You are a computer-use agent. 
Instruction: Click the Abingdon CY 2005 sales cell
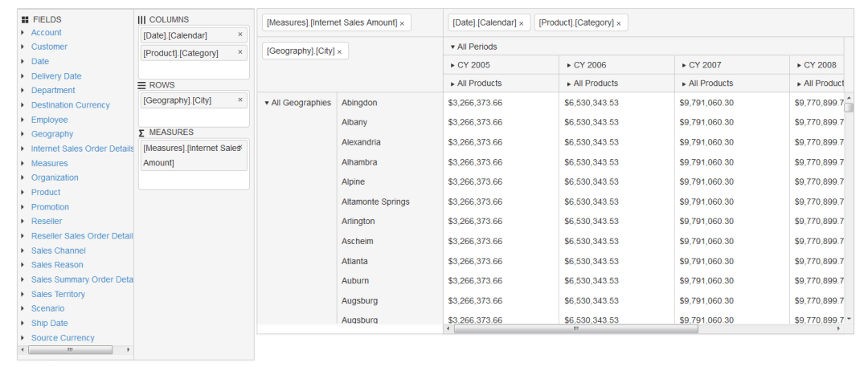tap(475, 103)
